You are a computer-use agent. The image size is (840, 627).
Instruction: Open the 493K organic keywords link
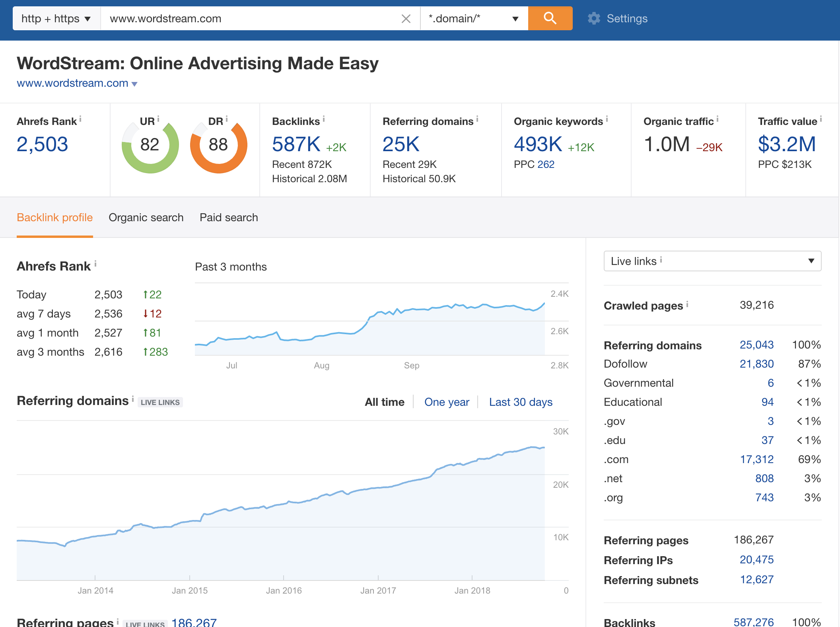tap(538, 144)
